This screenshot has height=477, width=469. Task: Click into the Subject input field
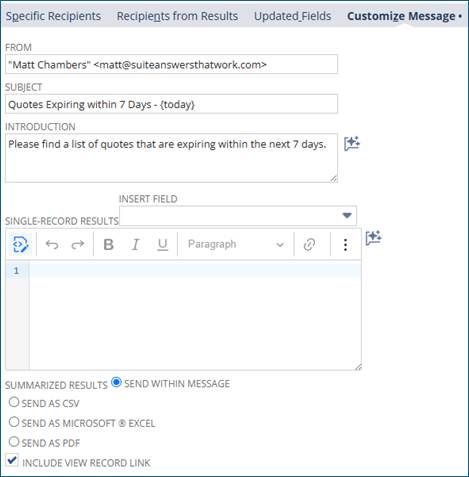(171, 104)
